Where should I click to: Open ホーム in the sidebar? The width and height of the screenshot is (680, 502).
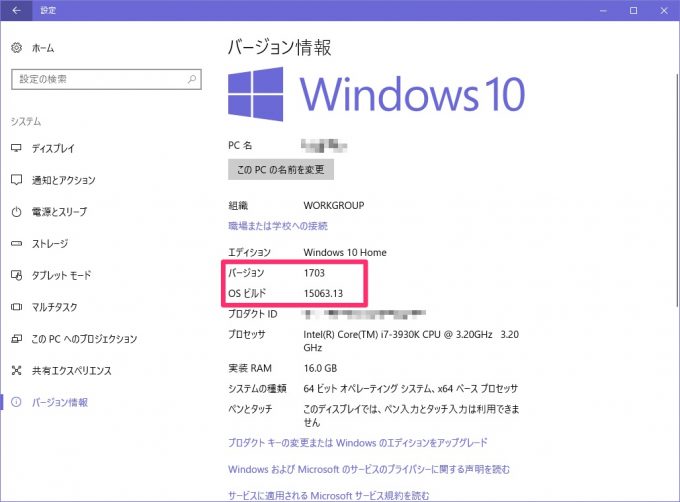coord(43,48)
